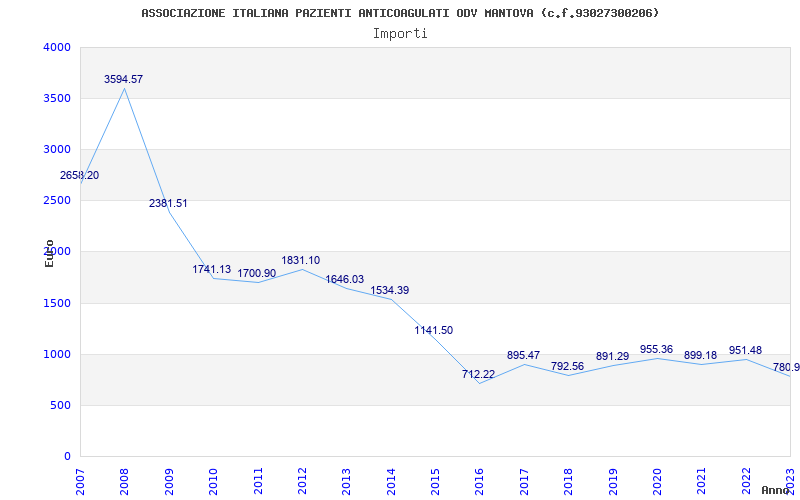This screenshot has width=800, height=500.
Task: Click x-axis year 2015
Action: click(435, 481)
